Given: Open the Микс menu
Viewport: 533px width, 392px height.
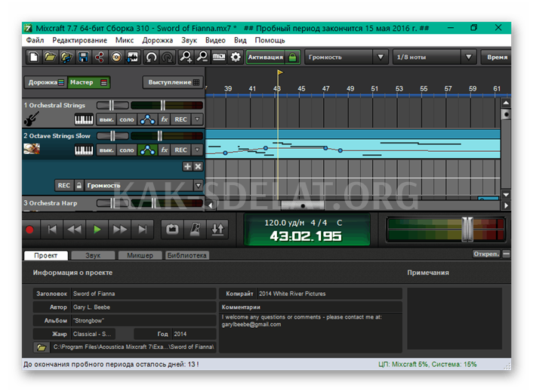Looking at the screenshot, I should [125, 40].
